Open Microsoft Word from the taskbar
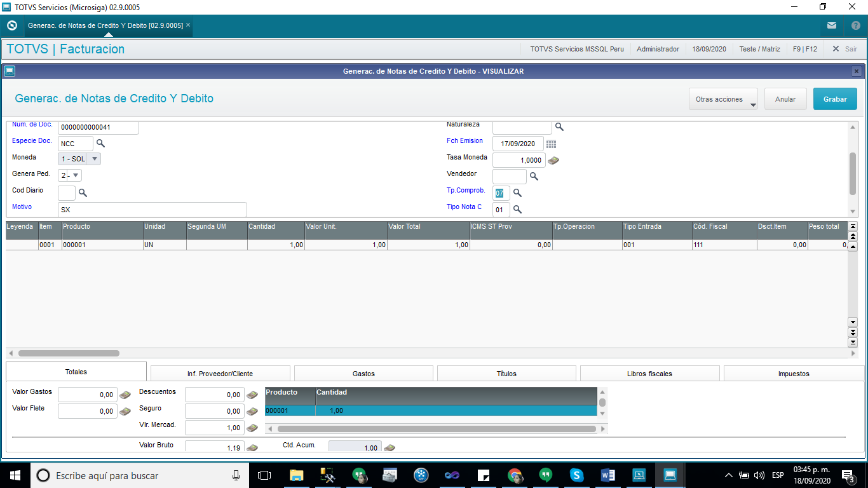The image size is (868, 488). click(607, 475)
